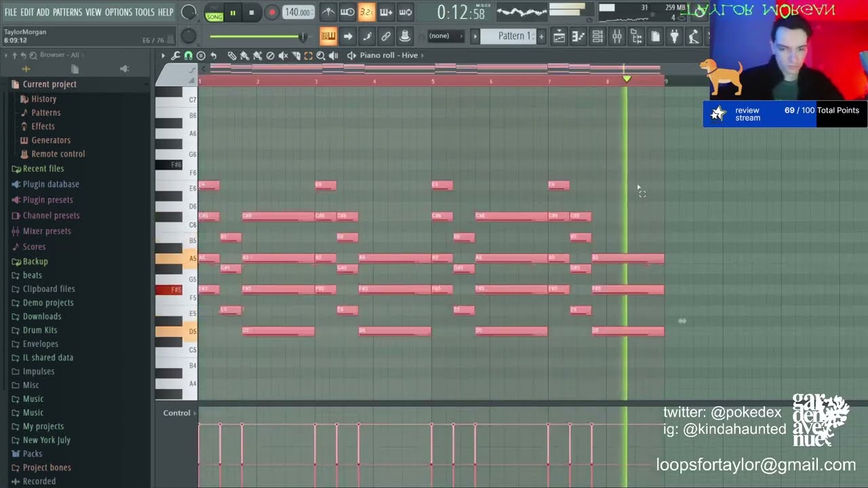Toggle the metronome icon
868x488 pixels.
pyautogui.click(x=328, y=12)
